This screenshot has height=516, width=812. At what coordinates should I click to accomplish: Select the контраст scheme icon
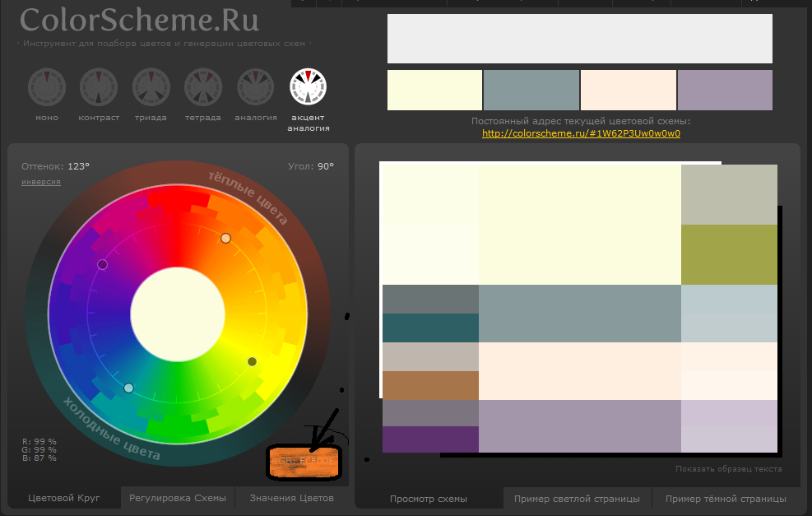[99, 87]
